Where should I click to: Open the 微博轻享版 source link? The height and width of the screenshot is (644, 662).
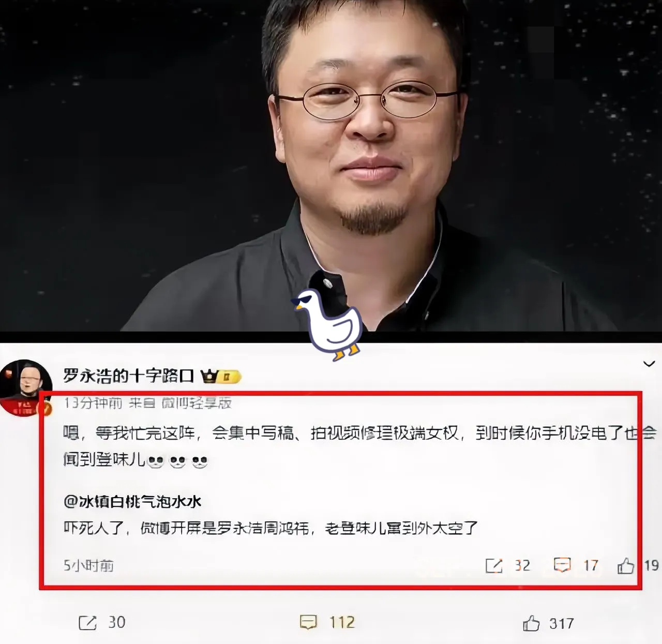pos(196,403)
